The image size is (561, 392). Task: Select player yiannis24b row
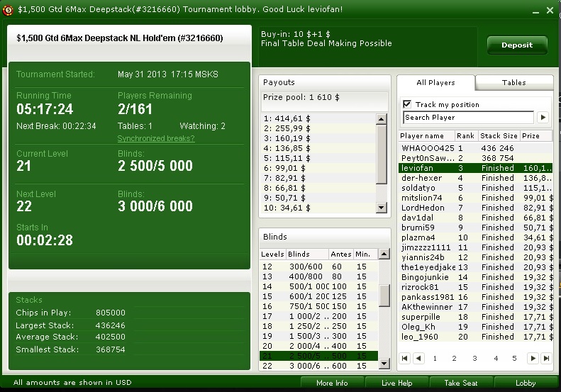click(475, 257)
